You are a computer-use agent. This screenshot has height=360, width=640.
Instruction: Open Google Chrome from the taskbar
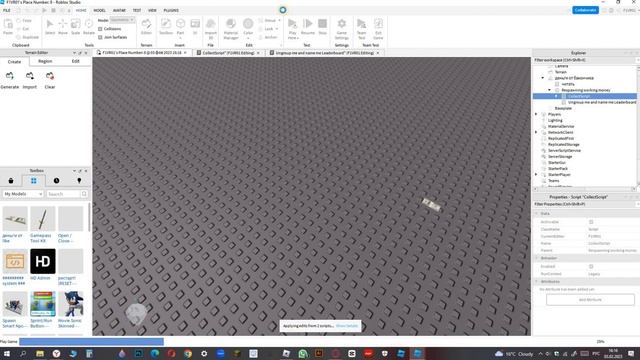click(x=188, y=353)
